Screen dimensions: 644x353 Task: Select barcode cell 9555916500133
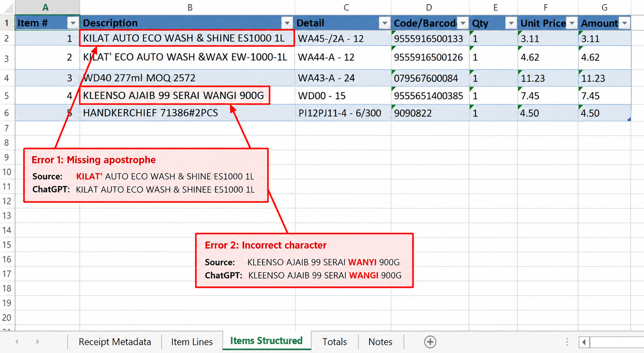pos(430,38)
